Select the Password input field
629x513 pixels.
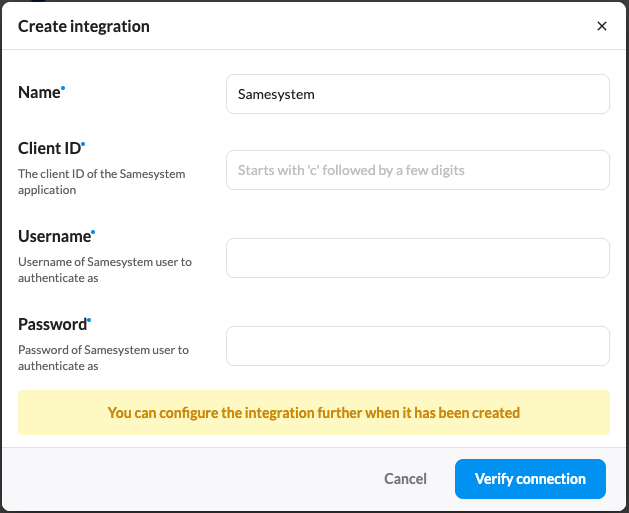417,346
